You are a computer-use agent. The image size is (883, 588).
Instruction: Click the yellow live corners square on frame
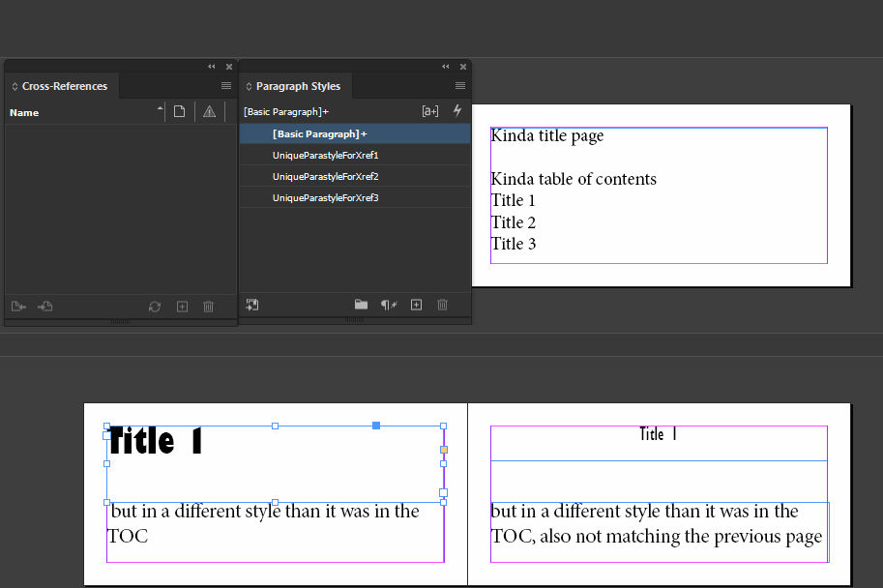444,450
